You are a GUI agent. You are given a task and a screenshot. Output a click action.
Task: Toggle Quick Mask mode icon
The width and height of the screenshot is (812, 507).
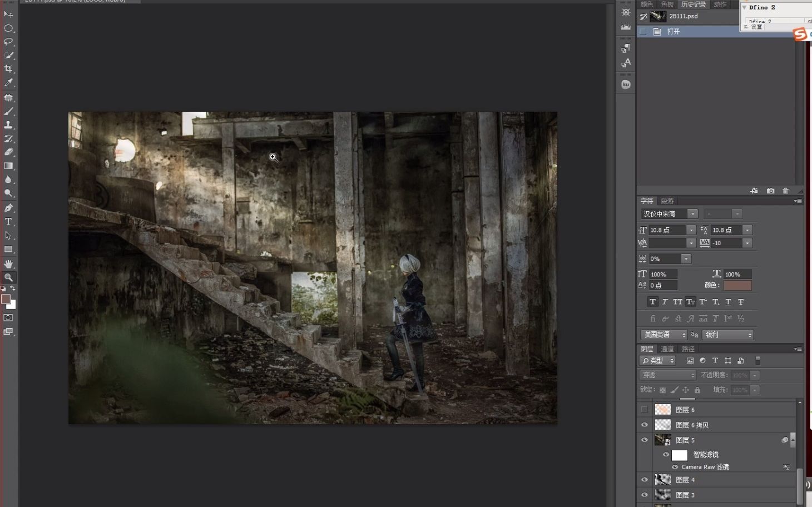tap(8, 317)
